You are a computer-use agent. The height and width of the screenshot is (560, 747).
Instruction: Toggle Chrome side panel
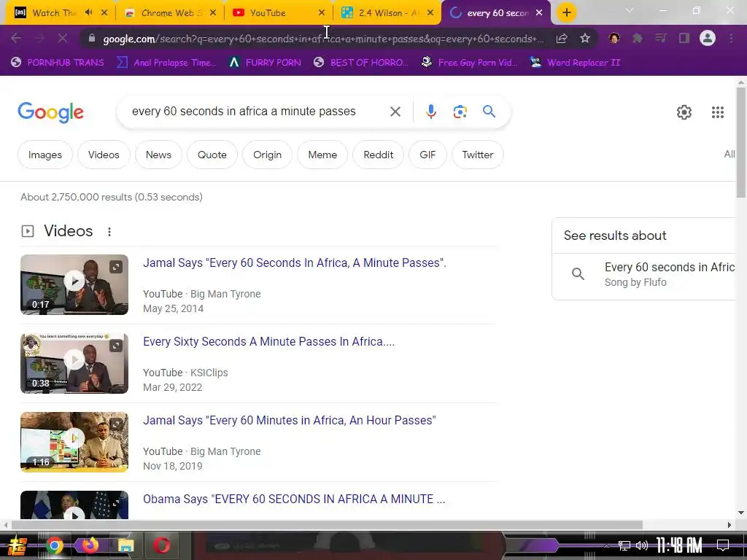point(684,38)
